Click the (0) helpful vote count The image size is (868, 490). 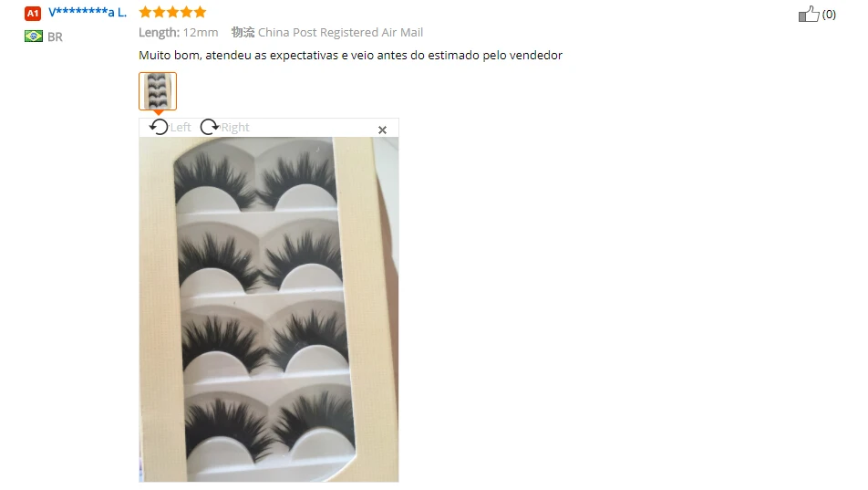tap(829, 15)
